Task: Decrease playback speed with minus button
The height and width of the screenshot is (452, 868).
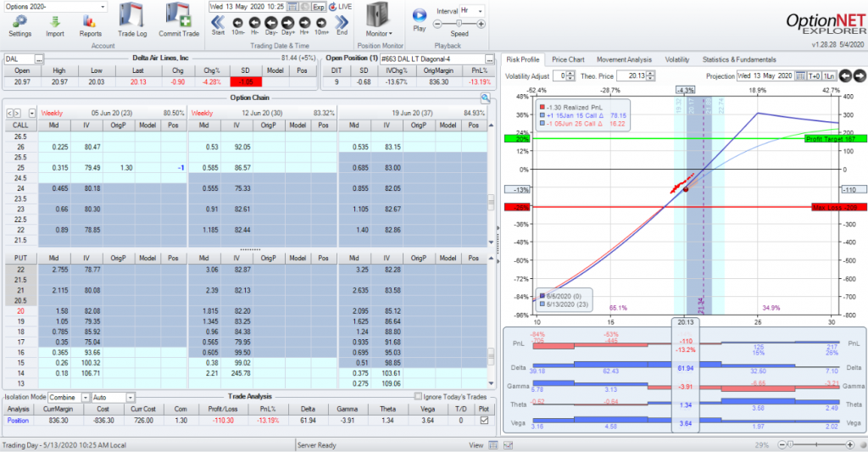Action: pyautogui.click(x=437, y=24)
